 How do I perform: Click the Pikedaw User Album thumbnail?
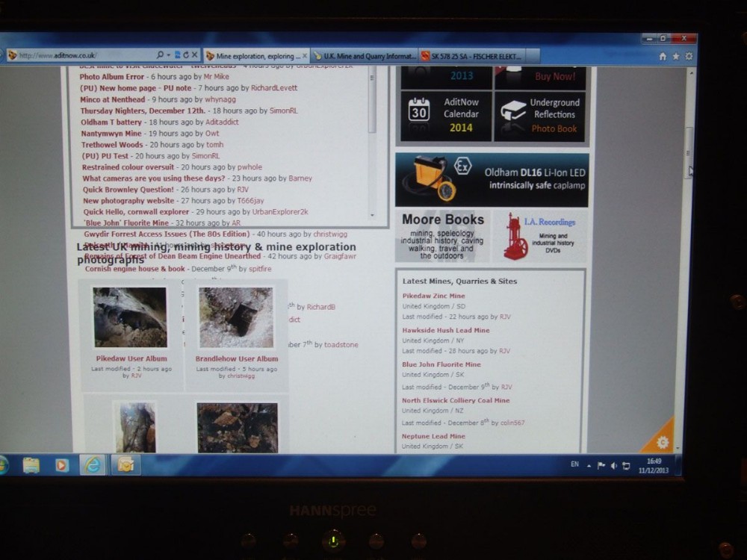[x=131, y=317]
